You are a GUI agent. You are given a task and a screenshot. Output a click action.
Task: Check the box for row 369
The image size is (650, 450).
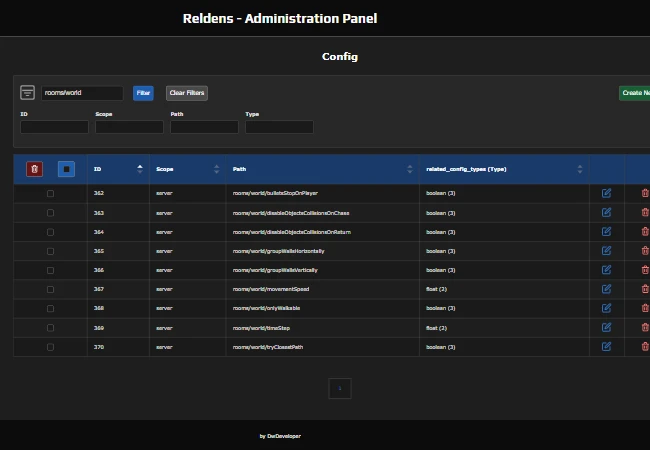pyautogui.click(x=50, y=328)
